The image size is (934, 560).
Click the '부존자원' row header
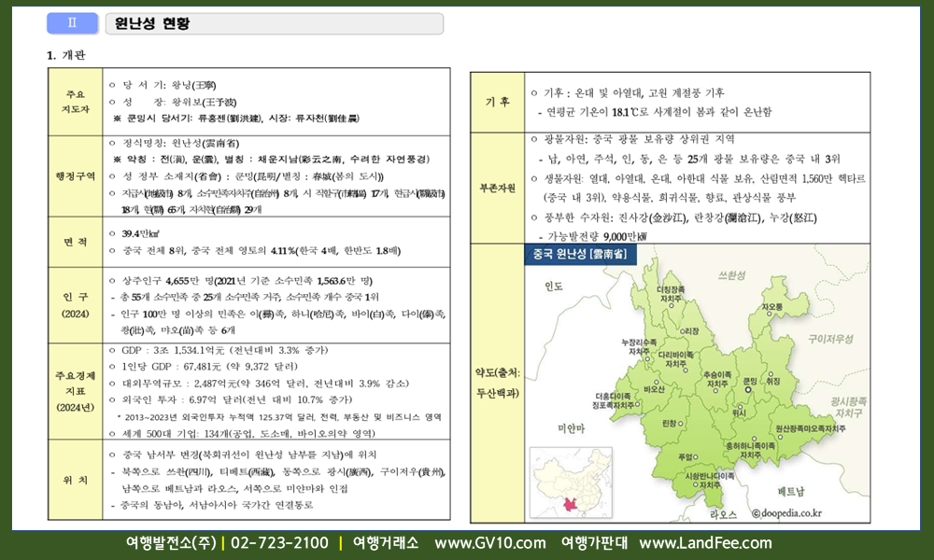pyautogui.click(x=498, y=188)
